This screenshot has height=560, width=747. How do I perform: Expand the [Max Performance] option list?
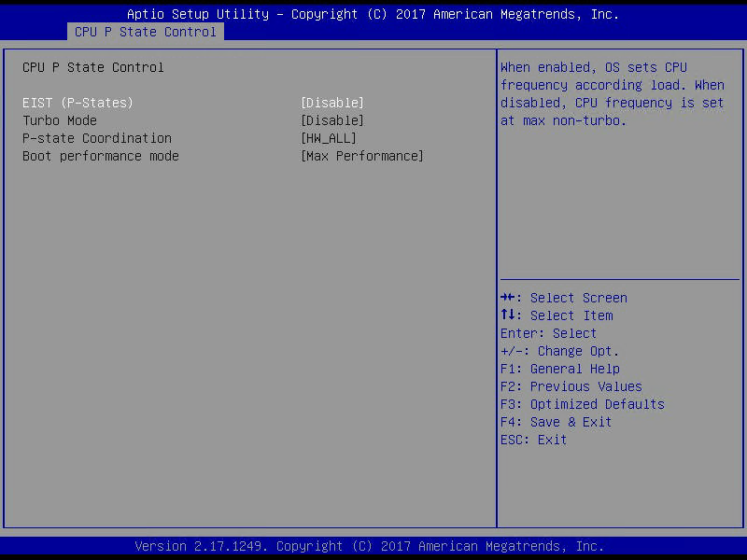tap(361, 156)
